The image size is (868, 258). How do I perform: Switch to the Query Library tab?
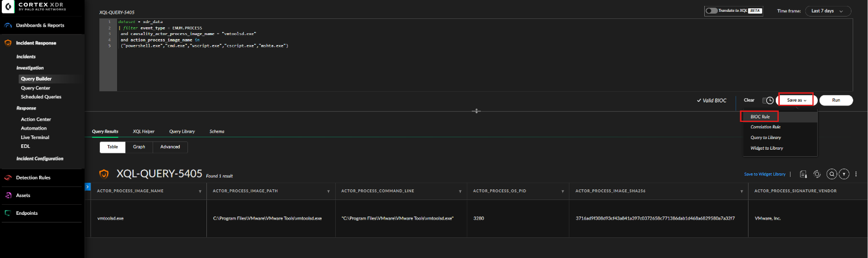(x=182, y=131)
